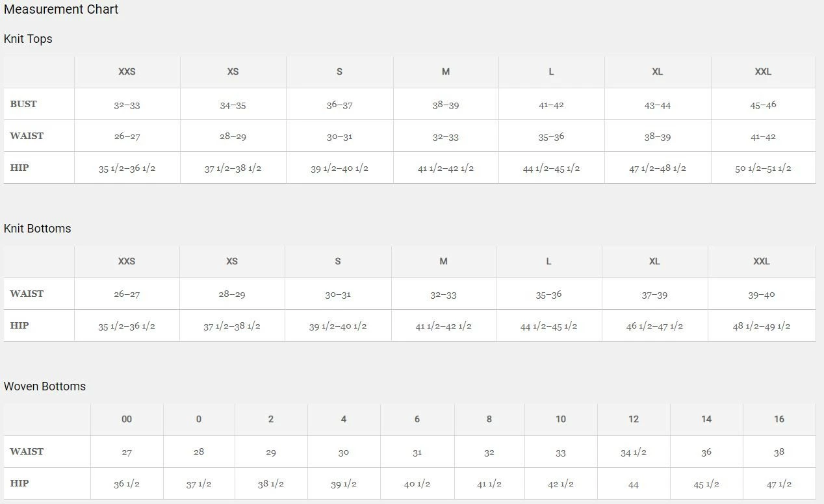Screen dimensions: 824x504
Task: Click the HIP row label in Woven Bottoms
Action: pos(19,483)
